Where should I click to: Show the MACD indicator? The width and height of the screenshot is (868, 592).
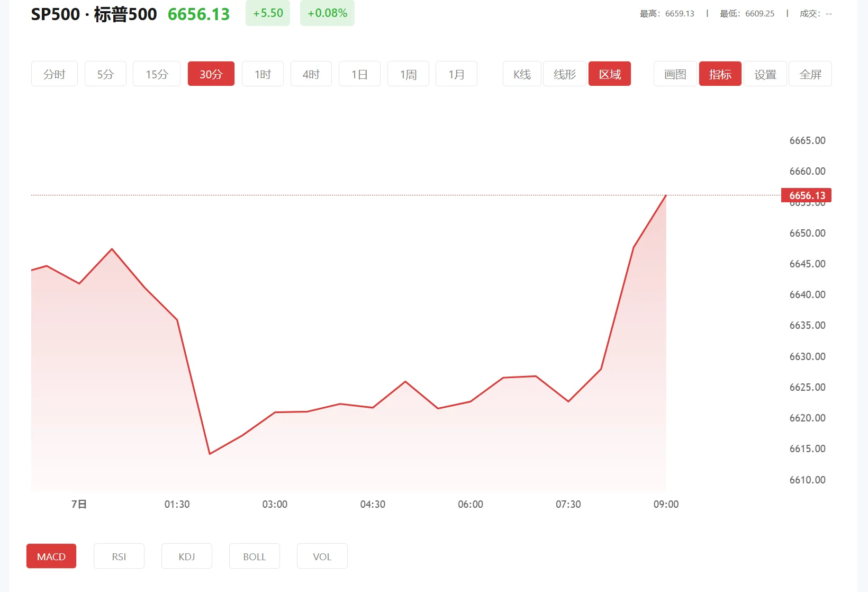click(51, 556)
